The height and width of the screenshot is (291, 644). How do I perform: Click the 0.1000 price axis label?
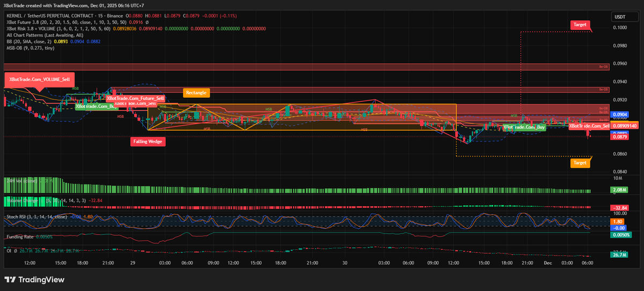pos(620,27)
